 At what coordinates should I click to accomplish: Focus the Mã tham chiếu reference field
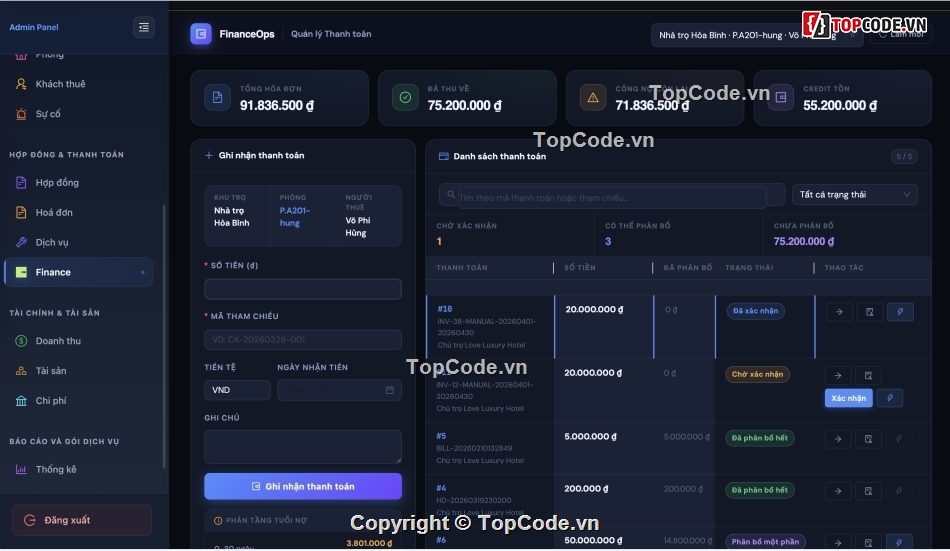[x=303, y=339]
